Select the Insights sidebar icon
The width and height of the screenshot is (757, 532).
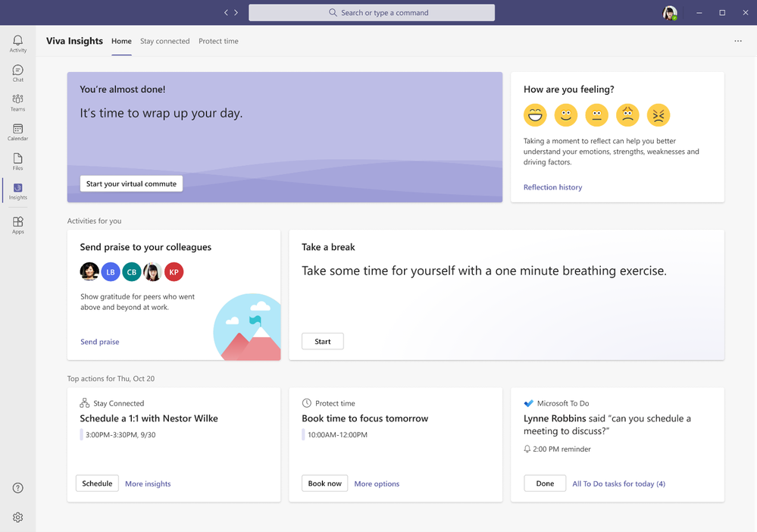[x=18, y=191]
